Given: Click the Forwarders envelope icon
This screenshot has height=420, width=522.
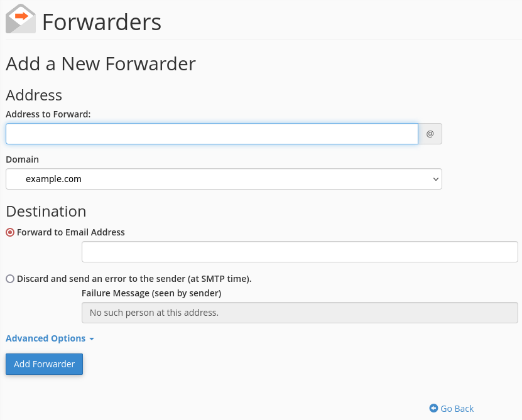Looking at the screenshot, I should pyautogui.click(x=21, y=19).
